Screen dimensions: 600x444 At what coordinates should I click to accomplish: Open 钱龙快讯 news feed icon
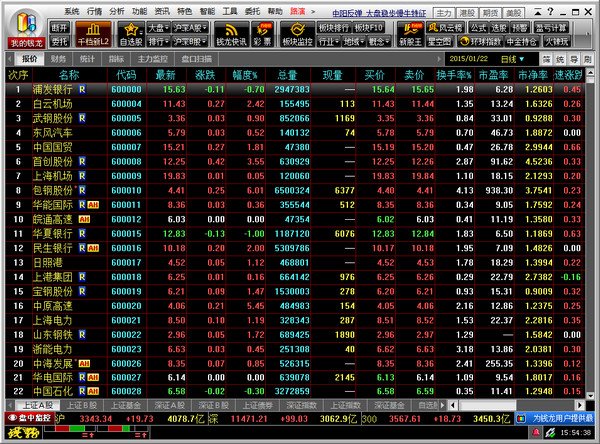tap(231, 34)
